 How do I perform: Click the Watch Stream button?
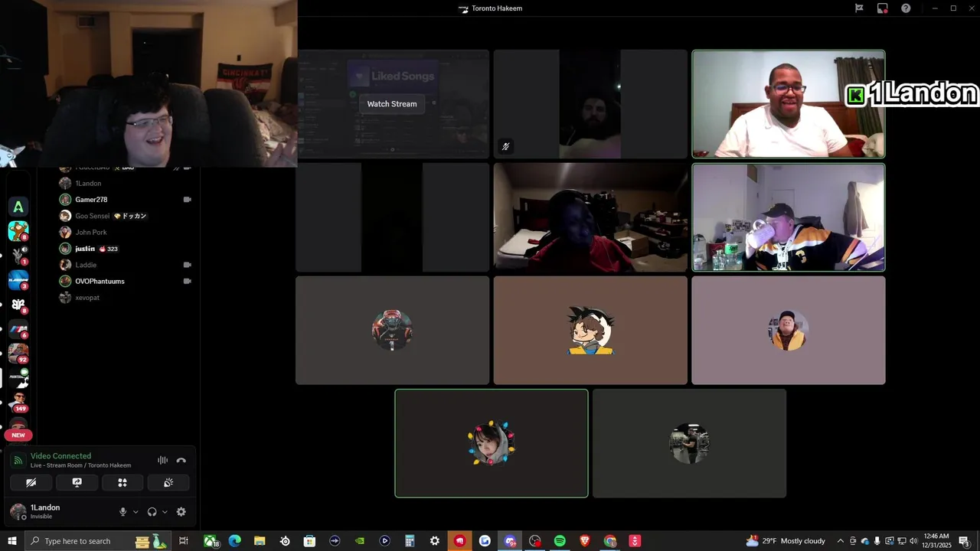click(392, 104)
